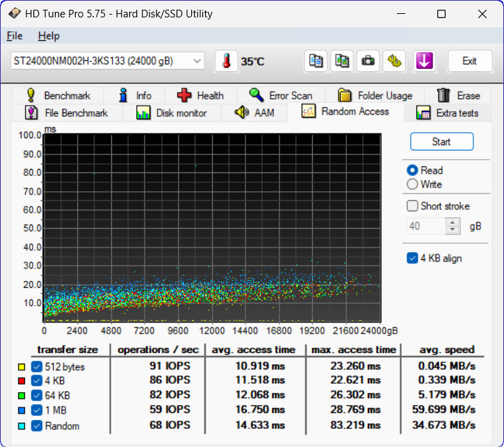
Task: Select the Write radio button
Action: [412, 184]
